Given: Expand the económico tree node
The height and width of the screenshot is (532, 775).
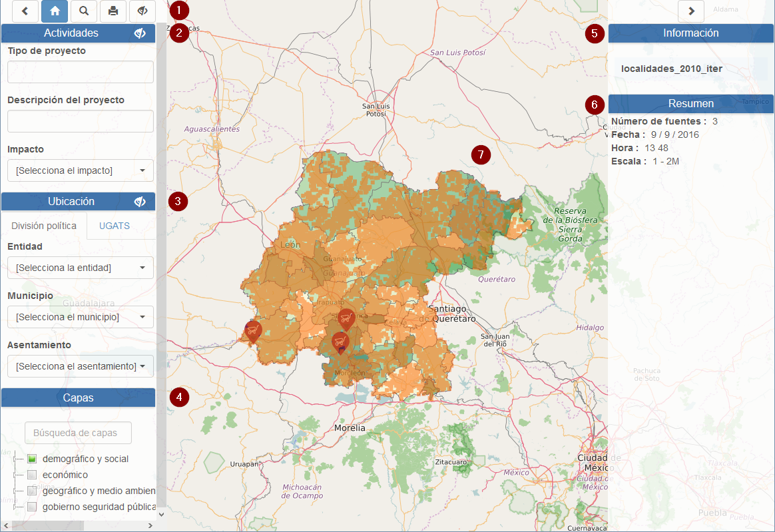Looking at the screenshot, I should pos(15,475).
